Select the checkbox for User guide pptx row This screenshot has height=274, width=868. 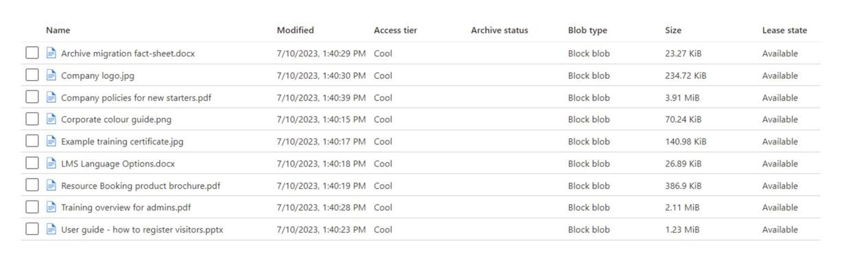pos(32,229)
